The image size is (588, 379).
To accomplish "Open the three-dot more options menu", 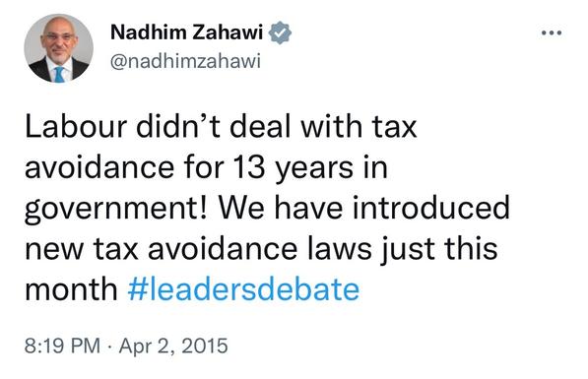I will (552, 33).
